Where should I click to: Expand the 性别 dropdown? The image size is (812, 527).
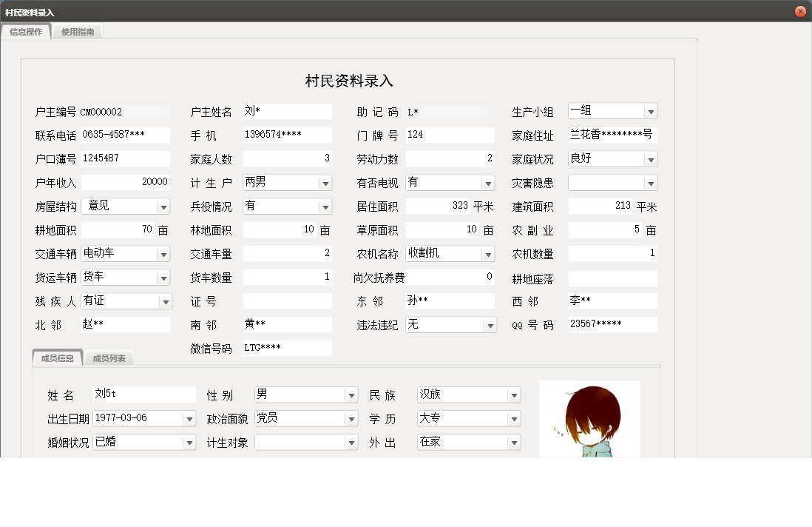(351, 395)
